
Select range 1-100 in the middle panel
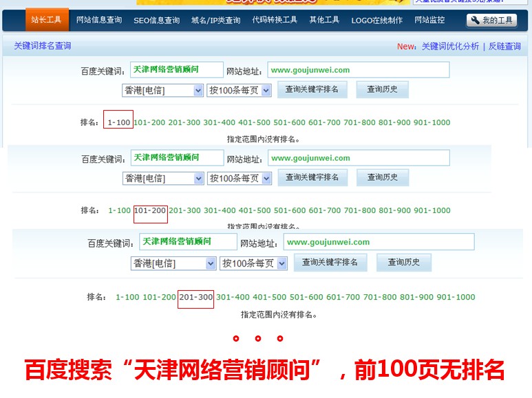click(x=120, y=210)
